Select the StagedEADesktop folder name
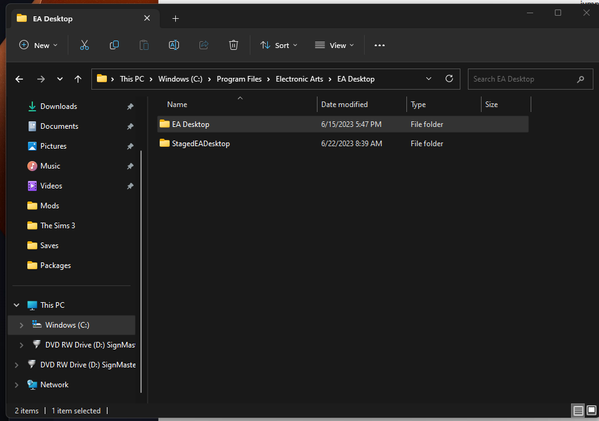The height and width of the screenshot is (421, 599). pos(201,144)
